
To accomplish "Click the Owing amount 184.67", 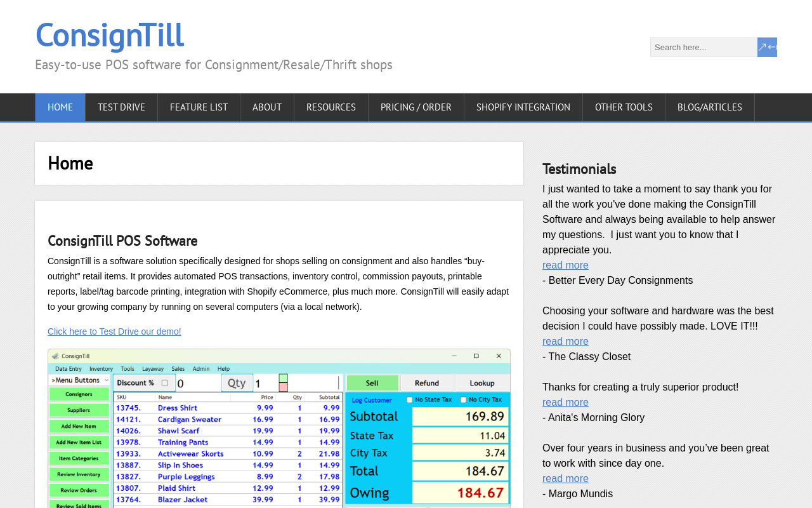I will 460,492.
